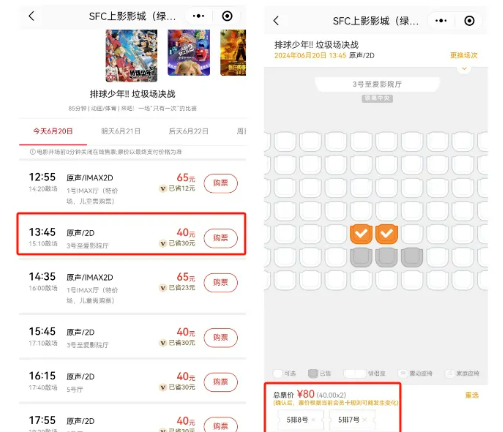503x432 pixels.
Task: Deselect the left orange checked seat
Action: tap(361, 234)
